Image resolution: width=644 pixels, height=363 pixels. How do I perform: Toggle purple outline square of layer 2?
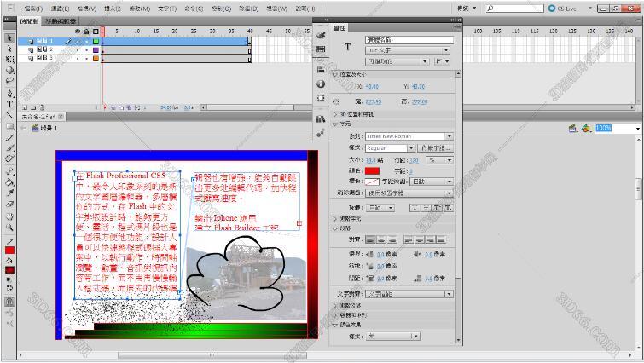[x=96, y=50]
